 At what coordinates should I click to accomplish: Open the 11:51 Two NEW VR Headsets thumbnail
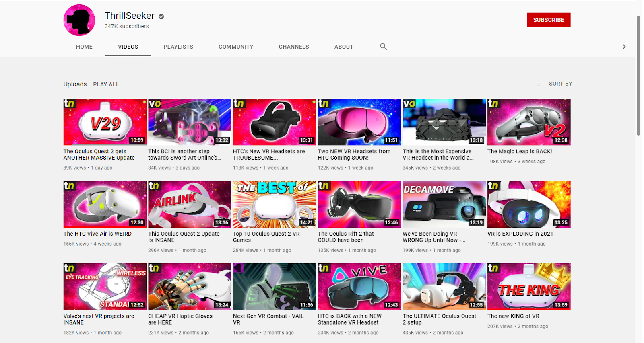359,122
